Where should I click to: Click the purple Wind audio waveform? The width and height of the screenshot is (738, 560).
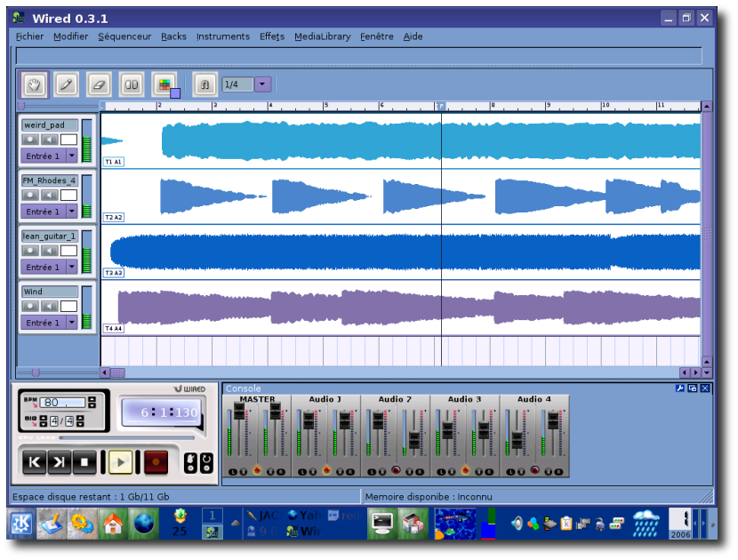(x=408, y=308)
